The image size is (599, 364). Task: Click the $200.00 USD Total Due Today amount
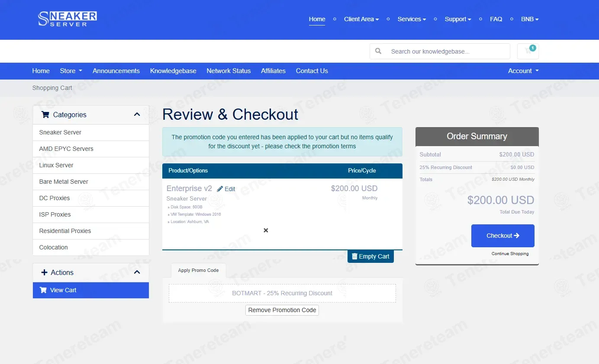tap(501, 200)
